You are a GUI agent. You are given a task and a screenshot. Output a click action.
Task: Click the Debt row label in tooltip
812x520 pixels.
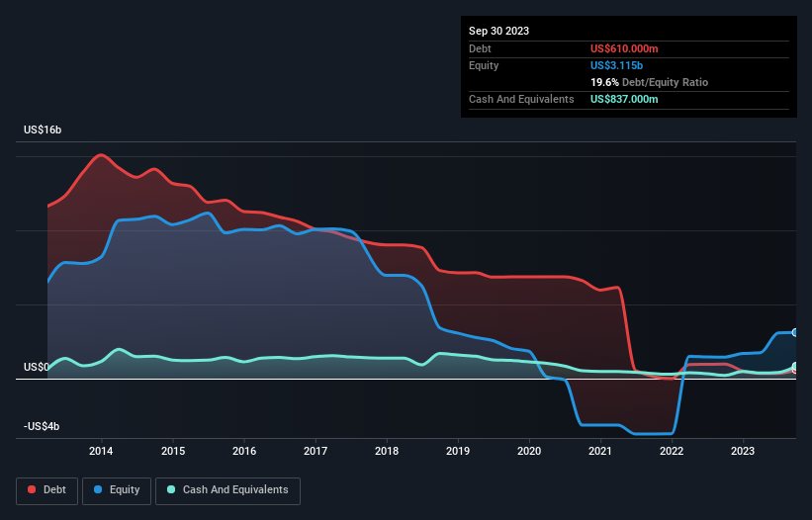(480, 48)
